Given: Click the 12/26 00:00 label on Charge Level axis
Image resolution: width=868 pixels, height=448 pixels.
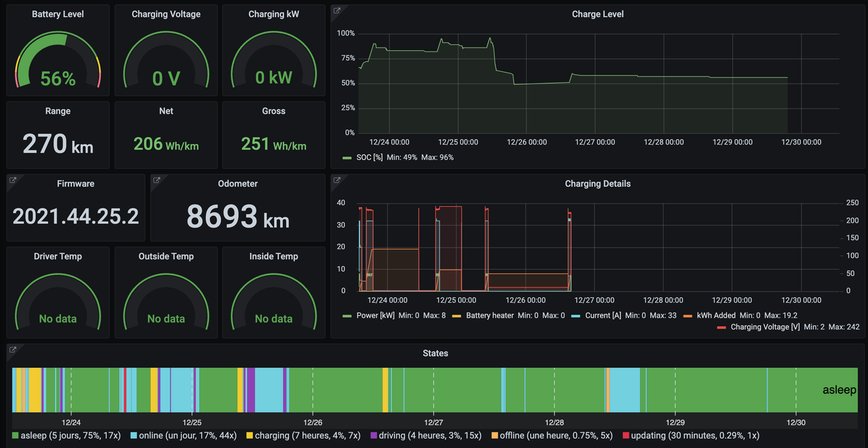Looking at the screenshot, I should coord(526,142).
